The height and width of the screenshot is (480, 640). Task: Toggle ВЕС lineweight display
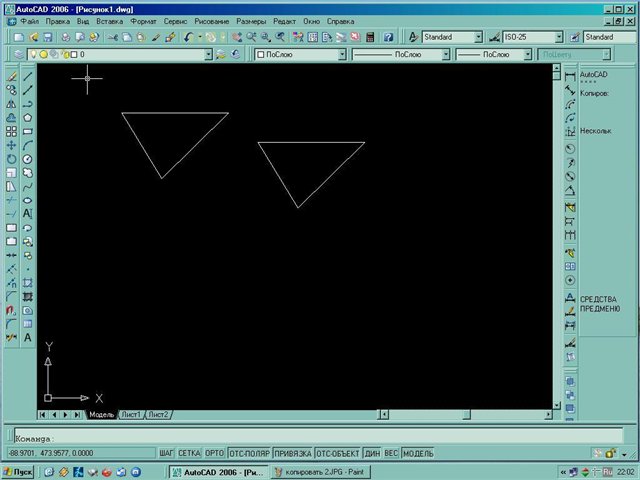click(x=389, y=453)
